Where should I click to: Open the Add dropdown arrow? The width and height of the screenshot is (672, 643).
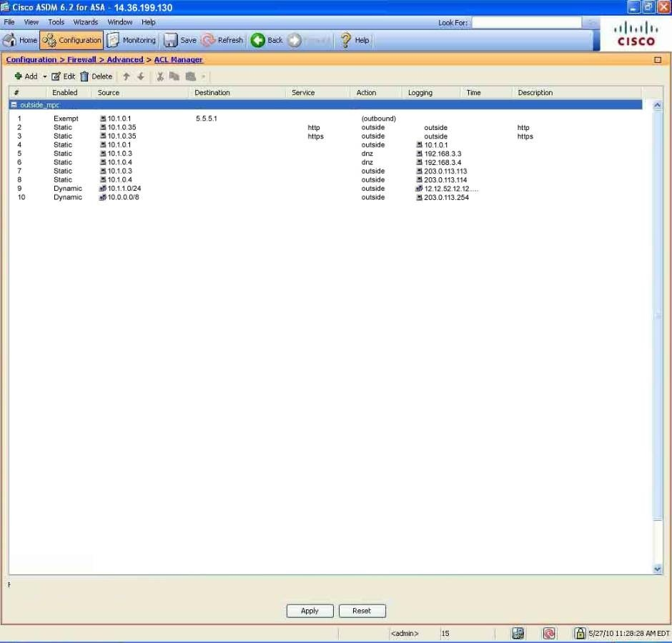(x=44, y=76)
